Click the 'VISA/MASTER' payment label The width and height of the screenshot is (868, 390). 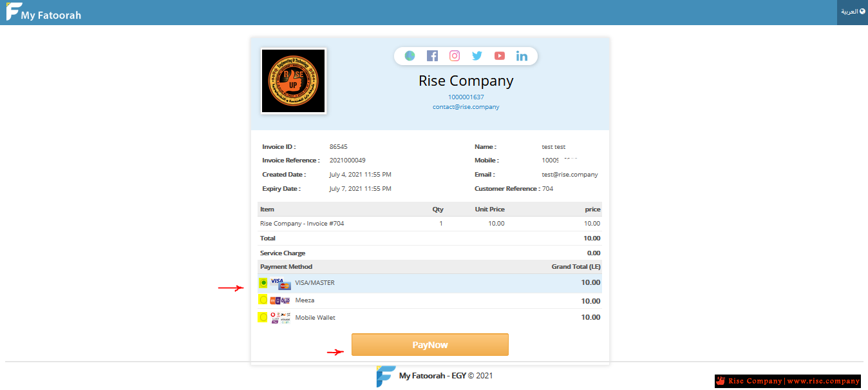click(315, 283)
